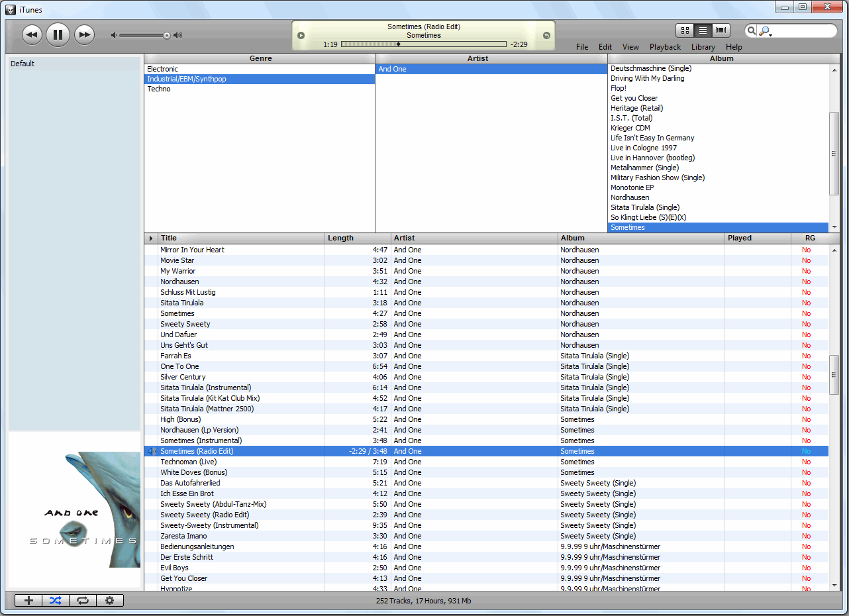Select the Techno genre

pos(260,89)
